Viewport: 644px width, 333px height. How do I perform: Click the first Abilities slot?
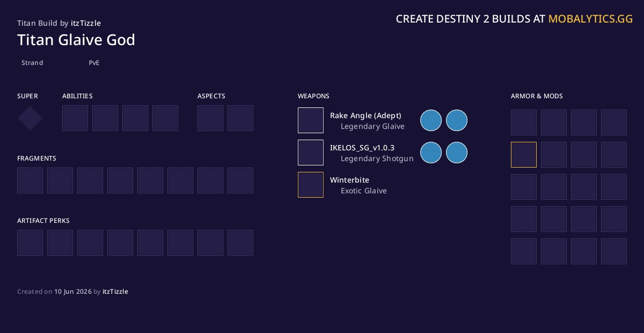75,118
